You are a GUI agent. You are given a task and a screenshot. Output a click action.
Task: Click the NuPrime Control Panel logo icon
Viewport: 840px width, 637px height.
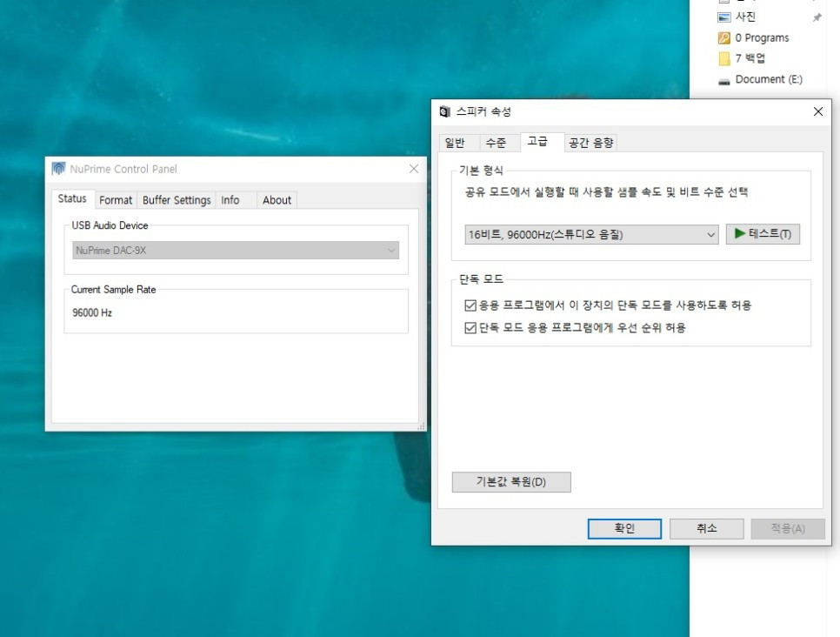pos(58,169)
